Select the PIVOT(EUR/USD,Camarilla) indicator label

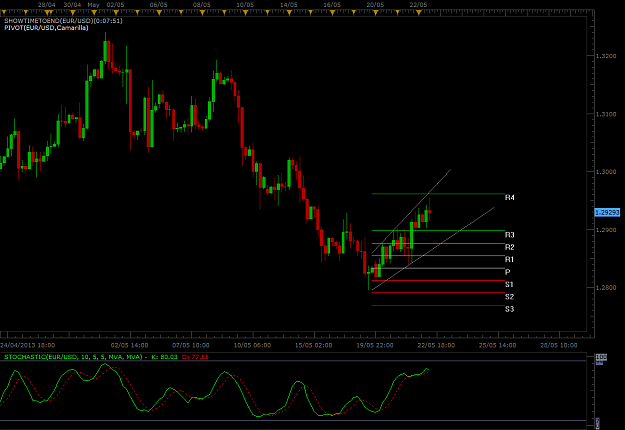click(x=46, y=28)
